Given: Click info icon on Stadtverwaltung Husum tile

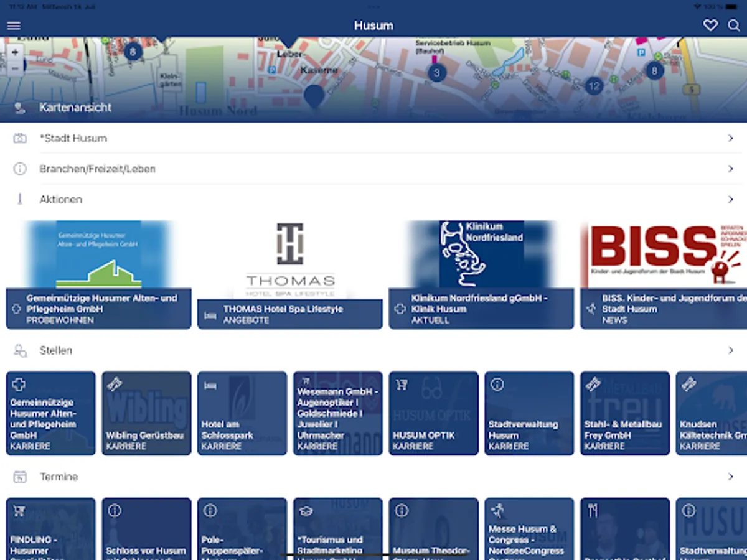Looking at the screenshot, I should [x=497, y=385].
